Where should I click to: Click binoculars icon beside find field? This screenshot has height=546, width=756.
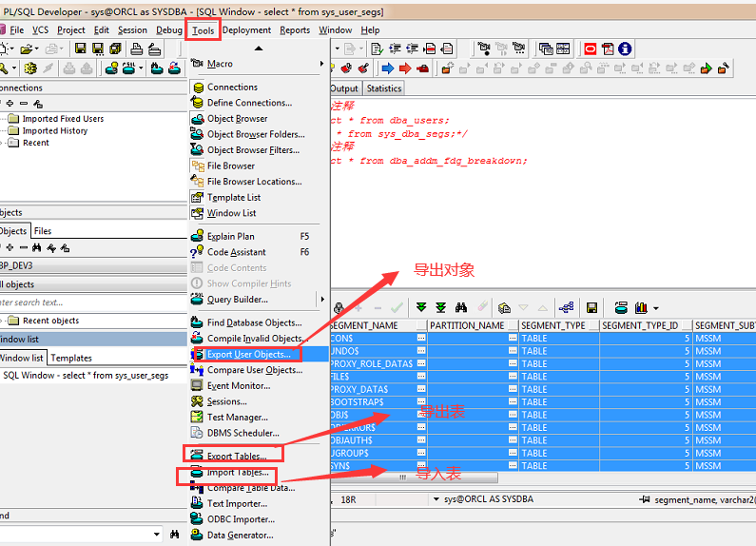click(x=175, y=534)
